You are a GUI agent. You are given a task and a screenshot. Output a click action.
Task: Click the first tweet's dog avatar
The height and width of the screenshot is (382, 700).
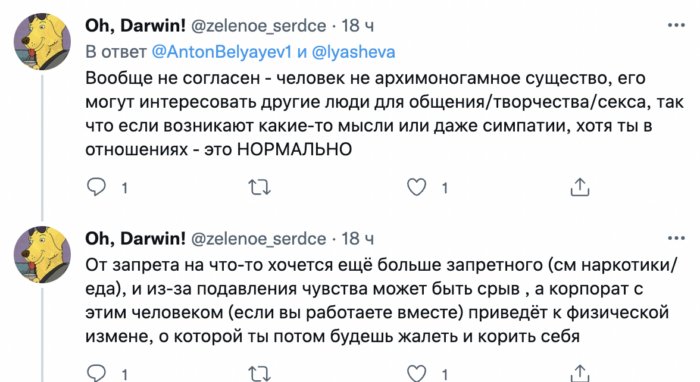42,42
